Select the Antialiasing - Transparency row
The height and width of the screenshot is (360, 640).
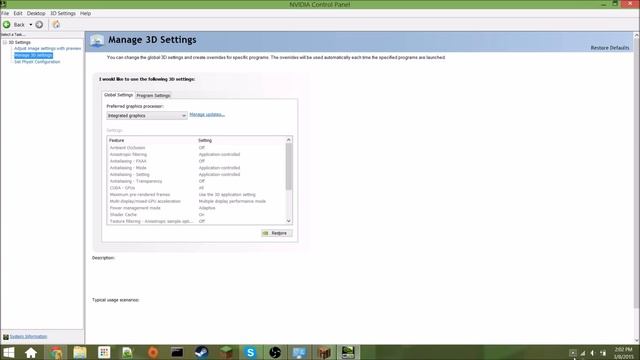point(196,181)
